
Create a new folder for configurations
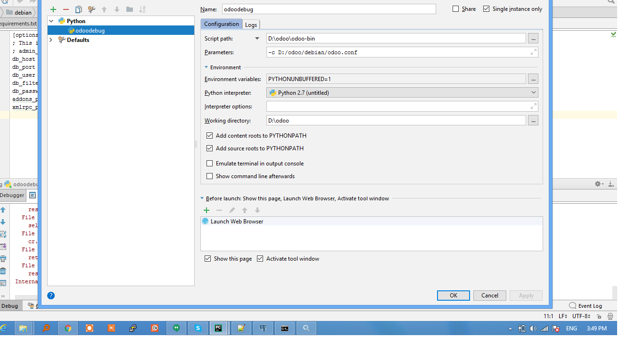(130, 9)
